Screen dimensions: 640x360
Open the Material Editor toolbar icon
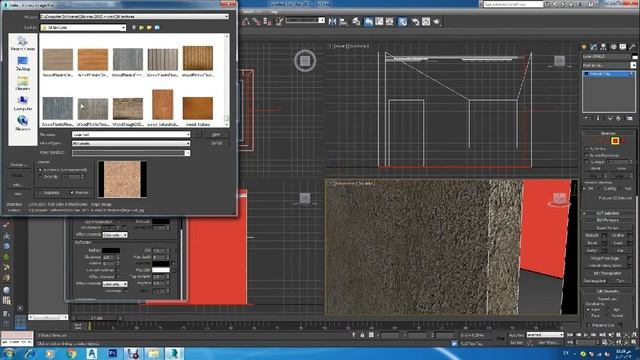tap(403, 22)
